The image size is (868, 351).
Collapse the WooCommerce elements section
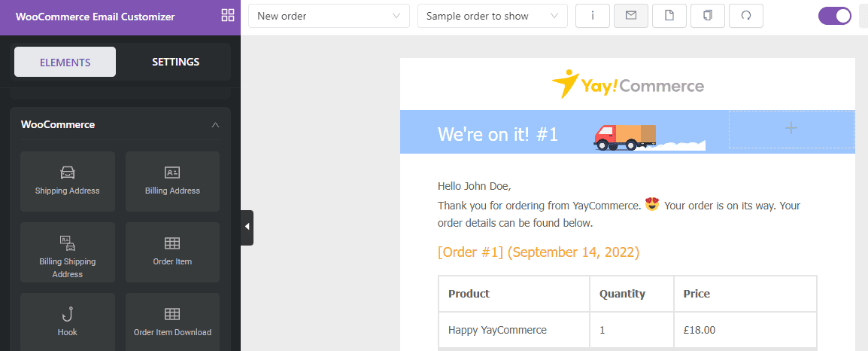215,124
